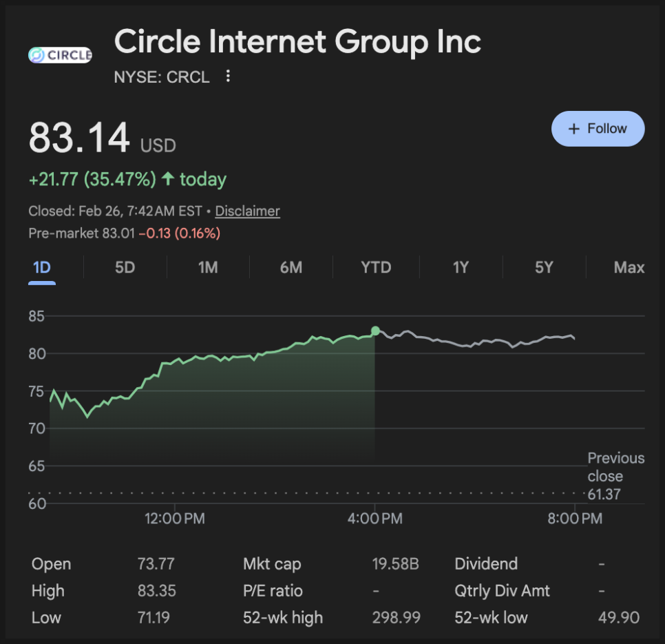The width and height of the screenshot is (665, 644).
Task: Show the 1M price chart
Action: coord(208,267)
